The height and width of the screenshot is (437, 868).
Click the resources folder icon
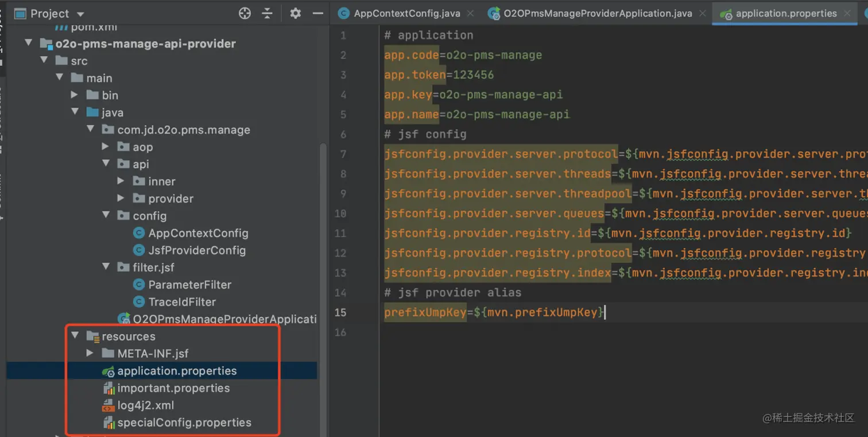tap(92, 337)
